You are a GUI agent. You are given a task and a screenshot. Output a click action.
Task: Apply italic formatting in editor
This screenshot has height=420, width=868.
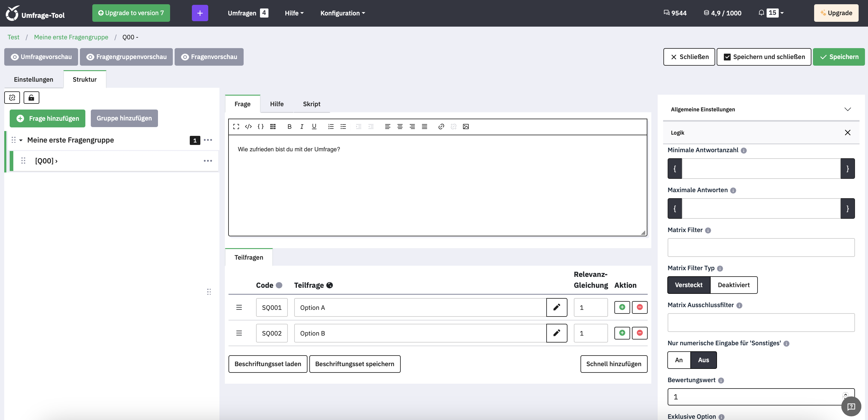pyautogui.click(x=301, y=127)
